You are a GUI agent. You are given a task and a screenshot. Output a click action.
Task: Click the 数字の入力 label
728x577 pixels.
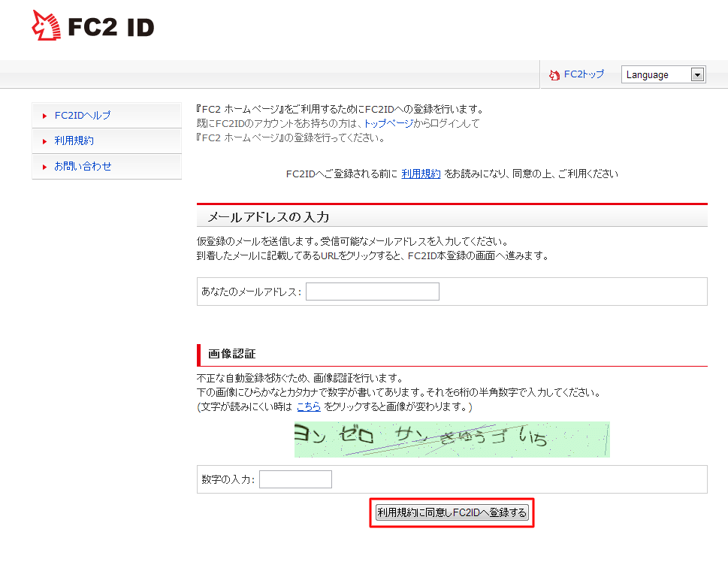click(x=228, y=479)
